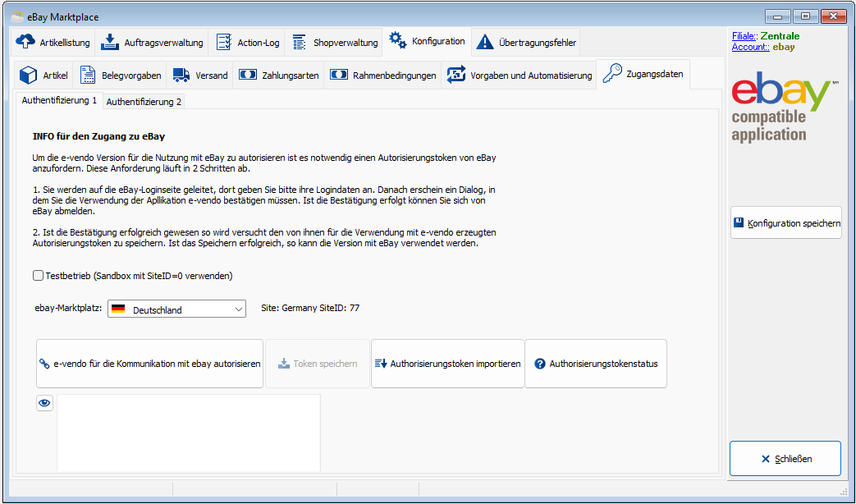Check the Authorisierungstokenstatus

point(596,364)
